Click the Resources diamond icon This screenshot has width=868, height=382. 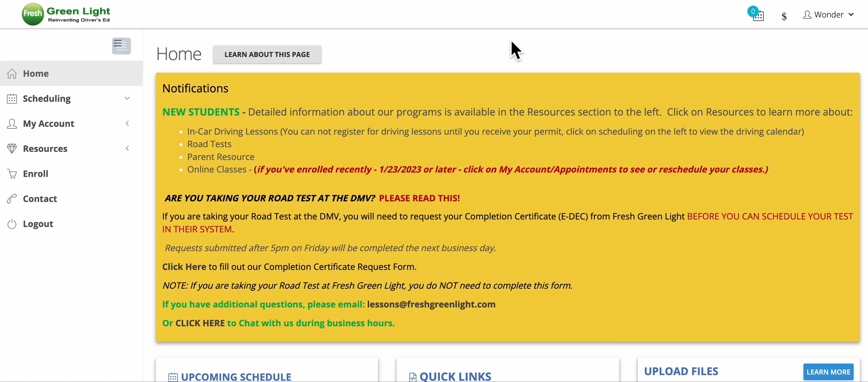[x=12, y=148]
